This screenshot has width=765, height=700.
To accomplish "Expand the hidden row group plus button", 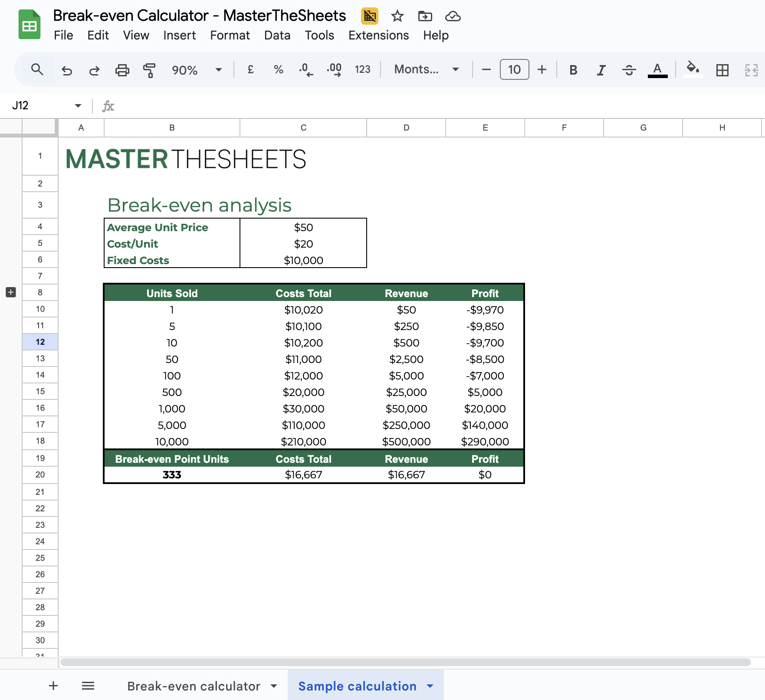I will click(11, 292).
